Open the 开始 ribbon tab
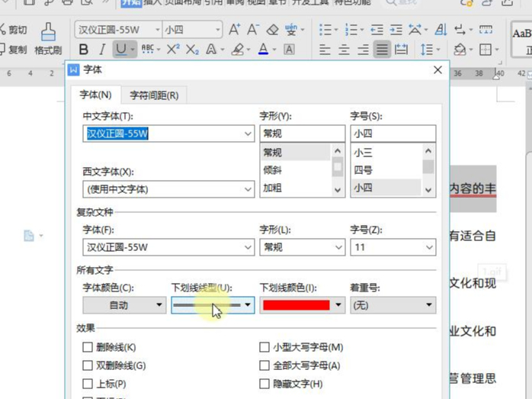 (x=131, y=3)
